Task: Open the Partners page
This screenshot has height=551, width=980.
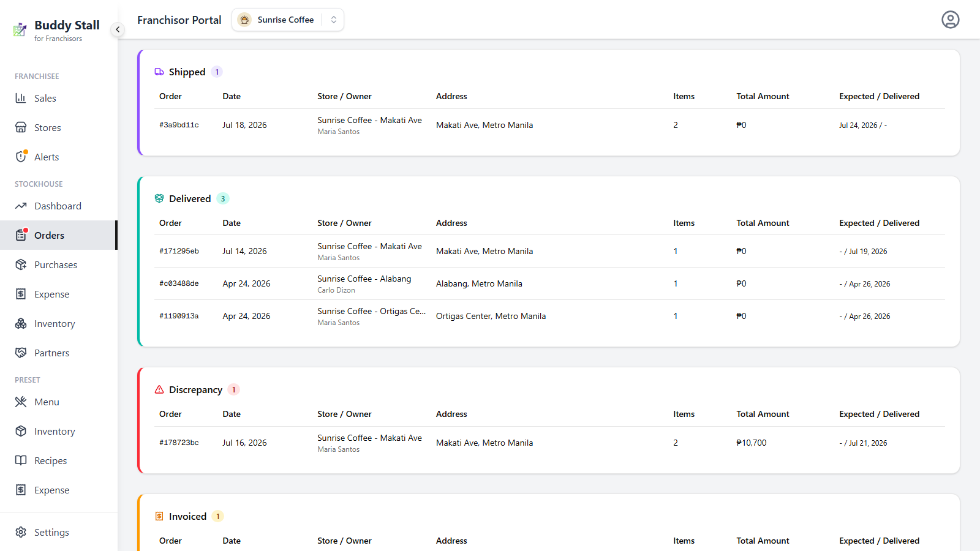Action: click(59, 353)
